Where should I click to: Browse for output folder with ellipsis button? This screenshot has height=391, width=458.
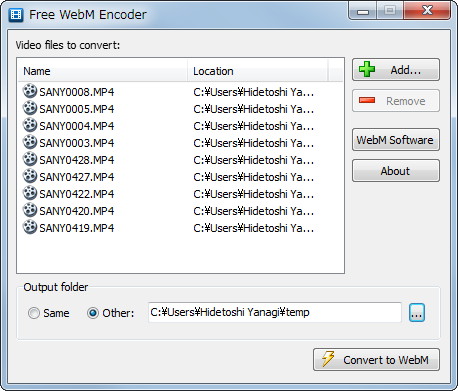[417, 313]
